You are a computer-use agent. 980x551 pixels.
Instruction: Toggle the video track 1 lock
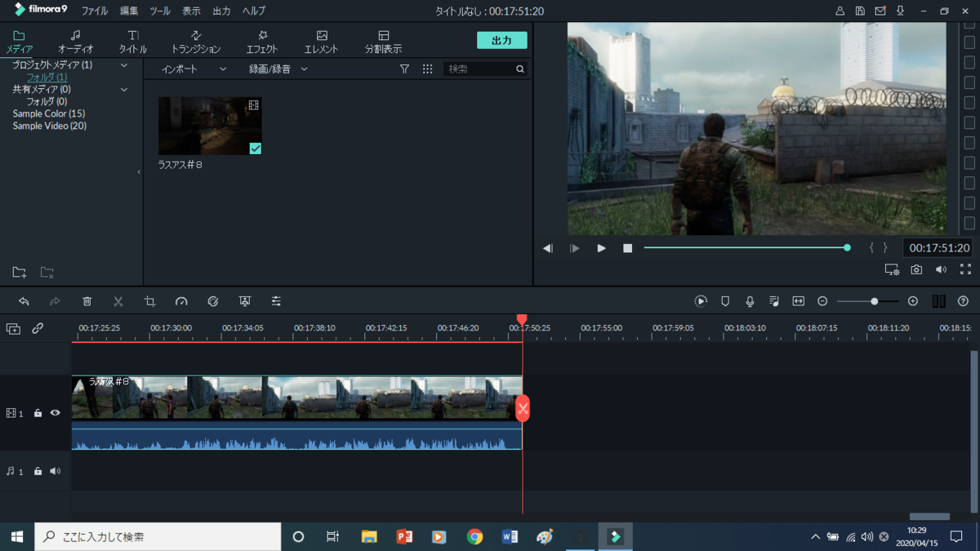(38, 413)
